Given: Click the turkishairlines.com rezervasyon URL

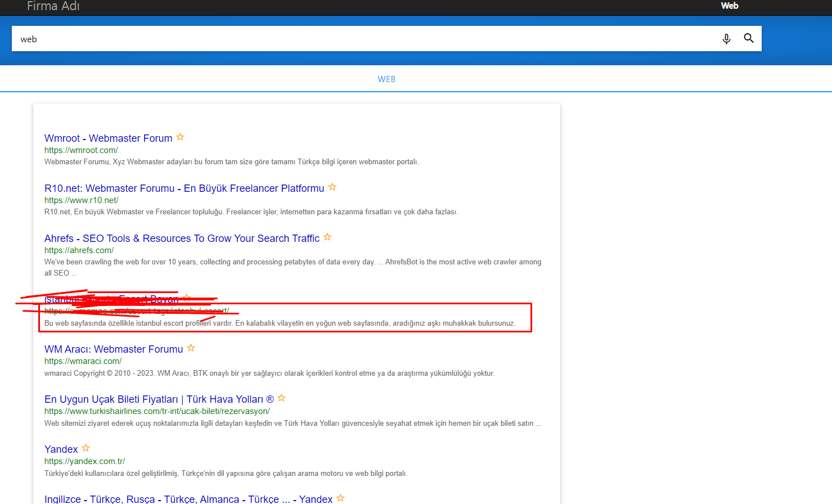Looking at the screenshot, I should coord(158,411).
